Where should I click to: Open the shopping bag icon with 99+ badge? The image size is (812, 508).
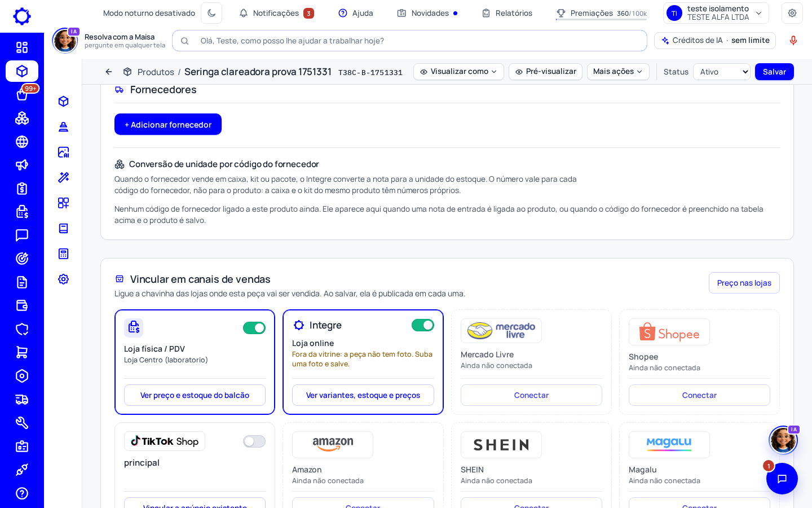[x=22, y=94]
